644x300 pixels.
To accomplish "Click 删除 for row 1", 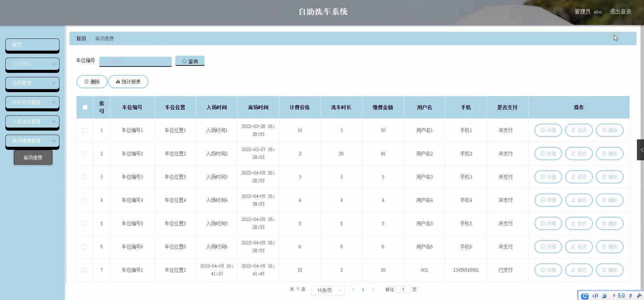I will pyautogui.click(x=610, y=130).
